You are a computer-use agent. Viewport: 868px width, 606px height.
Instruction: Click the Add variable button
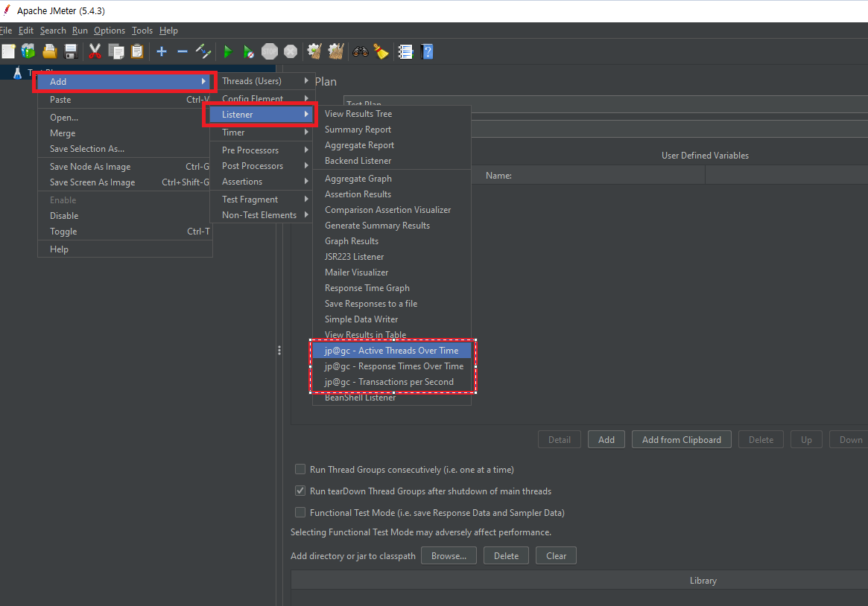(x=606, y=439)
